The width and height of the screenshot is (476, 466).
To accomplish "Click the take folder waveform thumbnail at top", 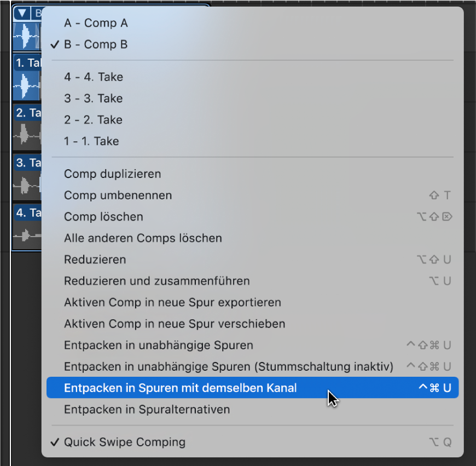I will (x=26, y=36).
